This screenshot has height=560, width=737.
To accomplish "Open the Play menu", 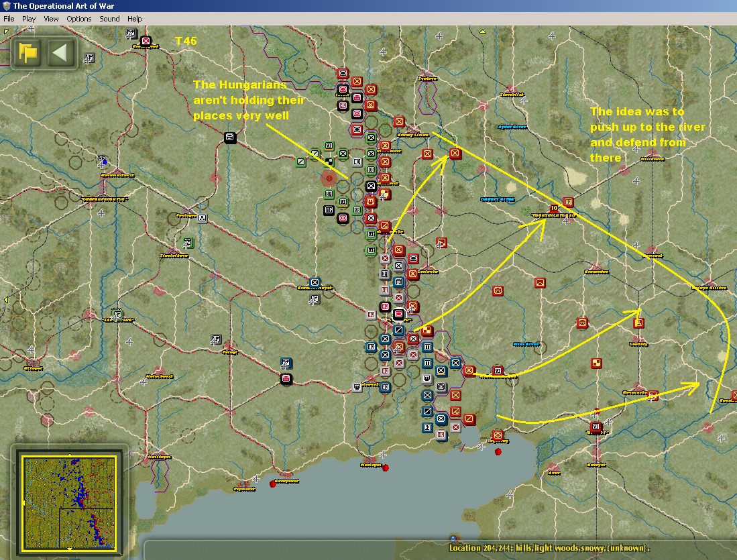I will click(x=29, y=19).
